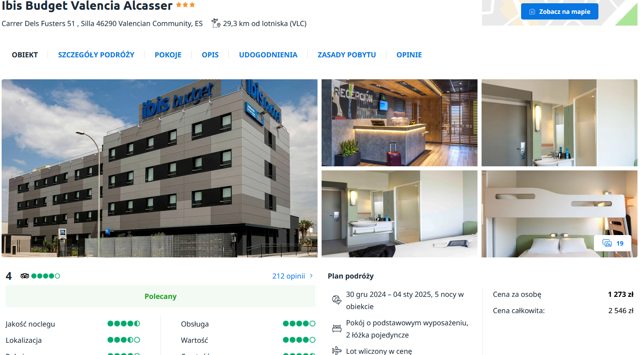The width and height of the screenshot is (644, 355).
Task: Open the OPINIE tab
Action: (x=409, y=55)
